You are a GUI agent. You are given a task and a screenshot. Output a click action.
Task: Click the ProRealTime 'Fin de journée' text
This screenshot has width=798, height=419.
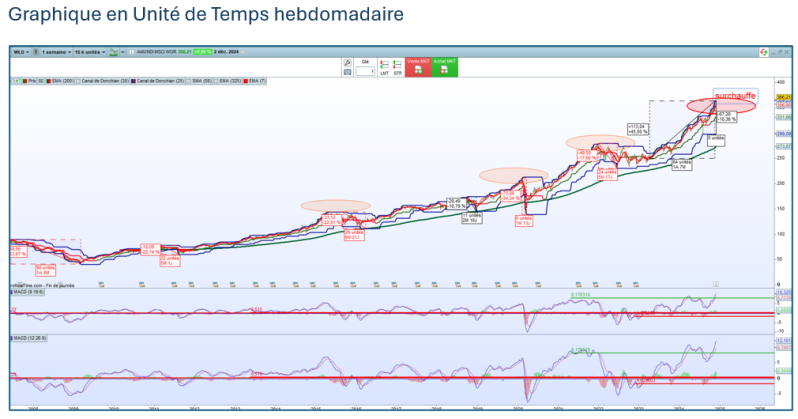pos(42,286)
